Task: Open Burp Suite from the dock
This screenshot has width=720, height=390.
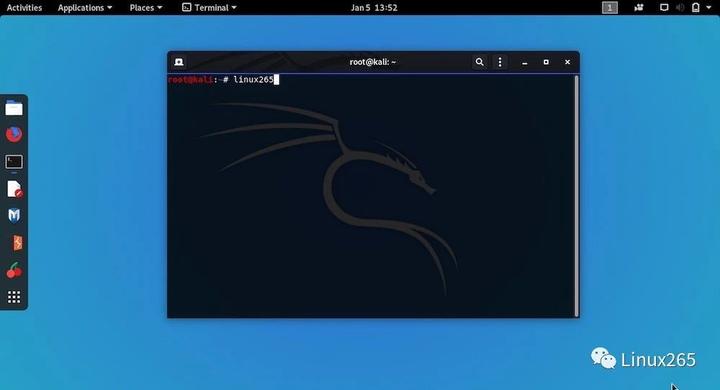Action: pos(17,243)
